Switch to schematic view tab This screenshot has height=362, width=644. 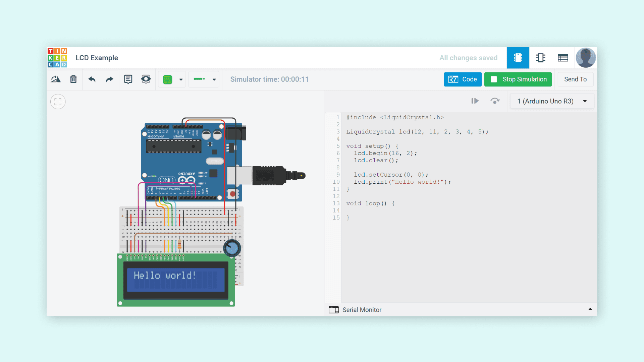(540, 58)
